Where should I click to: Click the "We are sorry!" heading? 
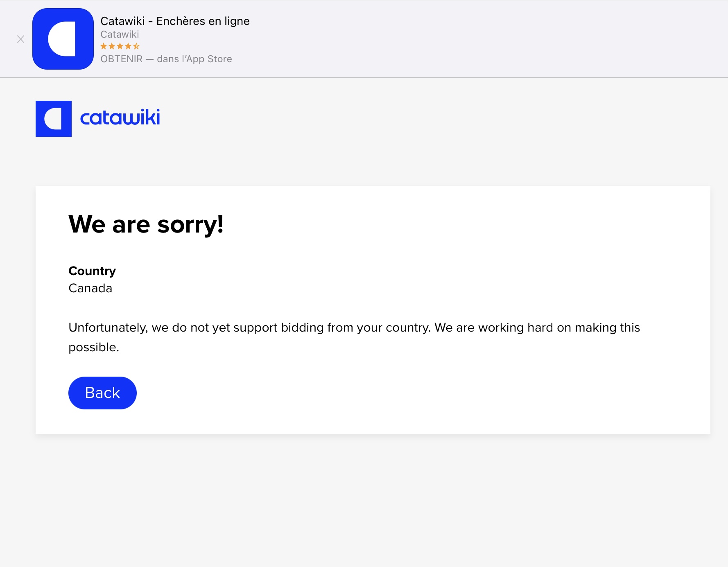(146, 224)
